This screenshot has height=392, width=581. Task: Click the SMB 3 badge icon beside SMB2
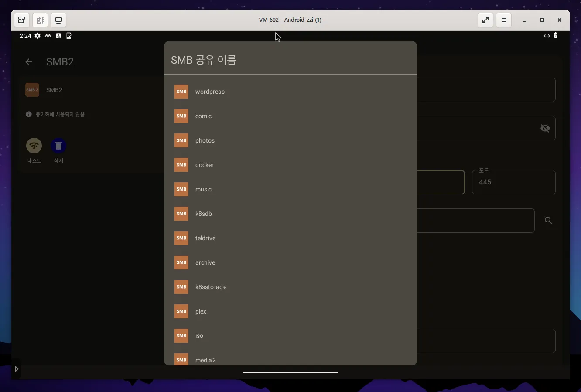coord(32,90)
